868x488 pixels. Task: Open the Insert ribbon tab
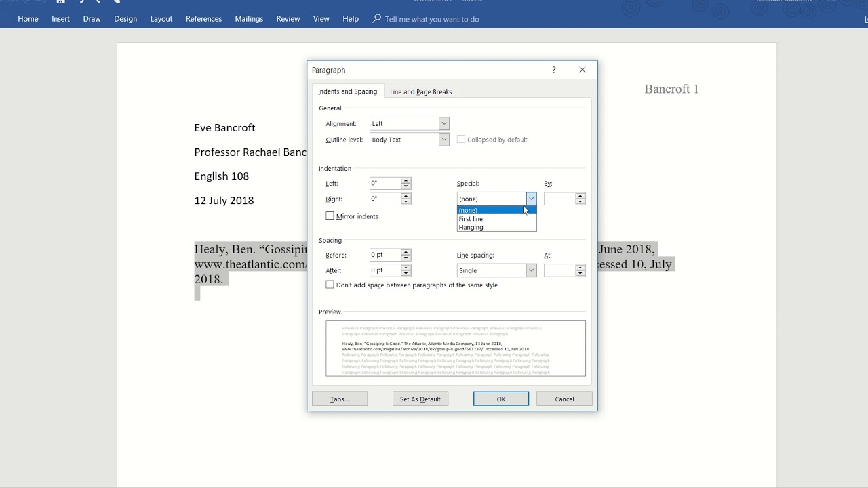(61, 19)
